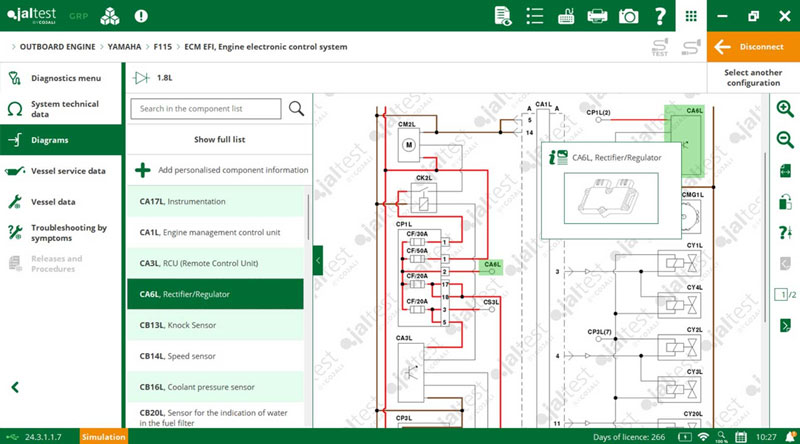
Task: Click F115 breadcrumb
Action: tap(163, 46)
